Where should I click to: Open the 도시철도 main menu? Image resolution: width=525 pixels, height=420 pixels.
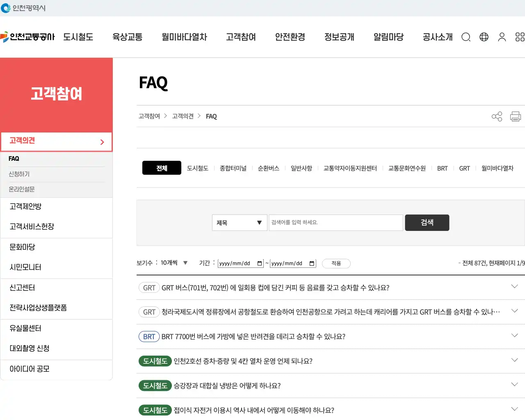(78, 37)
